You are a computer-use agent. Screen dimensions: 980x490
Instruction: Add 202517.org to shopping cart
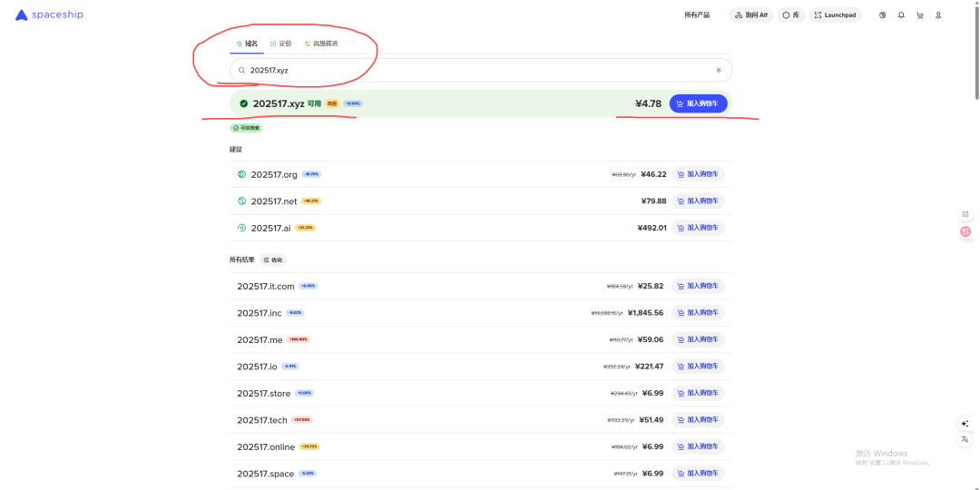click(x=698, y=174)
